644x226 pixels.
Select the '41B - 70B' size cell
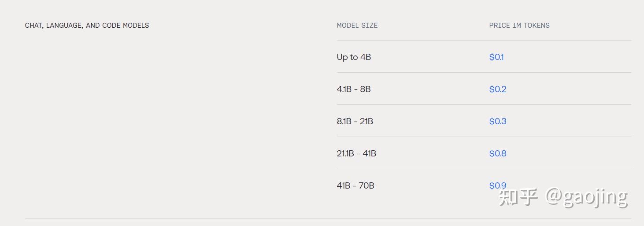point(355,185)
